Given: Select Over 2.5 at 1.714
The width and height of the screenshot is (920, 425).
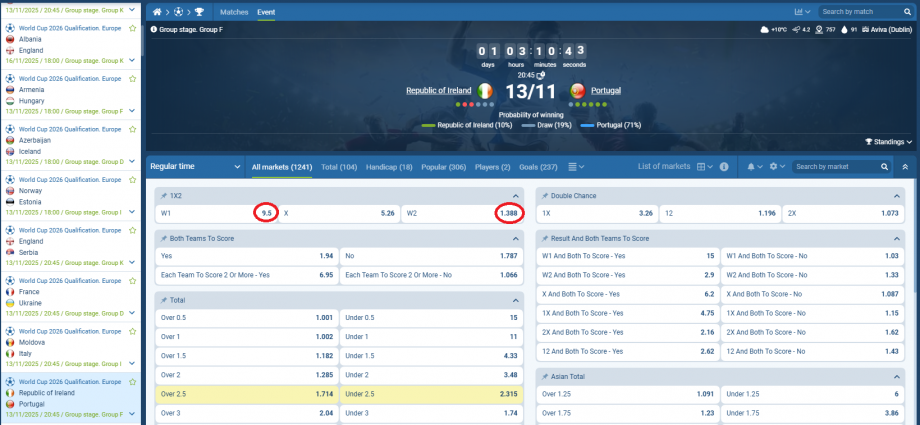Looking at the screenshot, I should click(247, 394).
